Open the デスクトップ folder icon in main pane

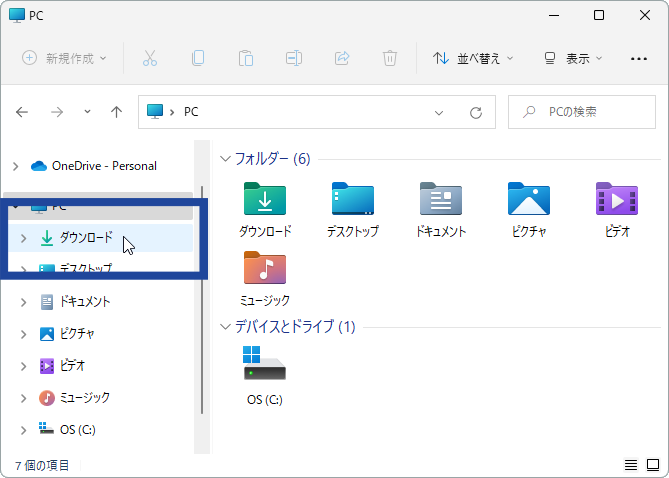tap(352, 200)
